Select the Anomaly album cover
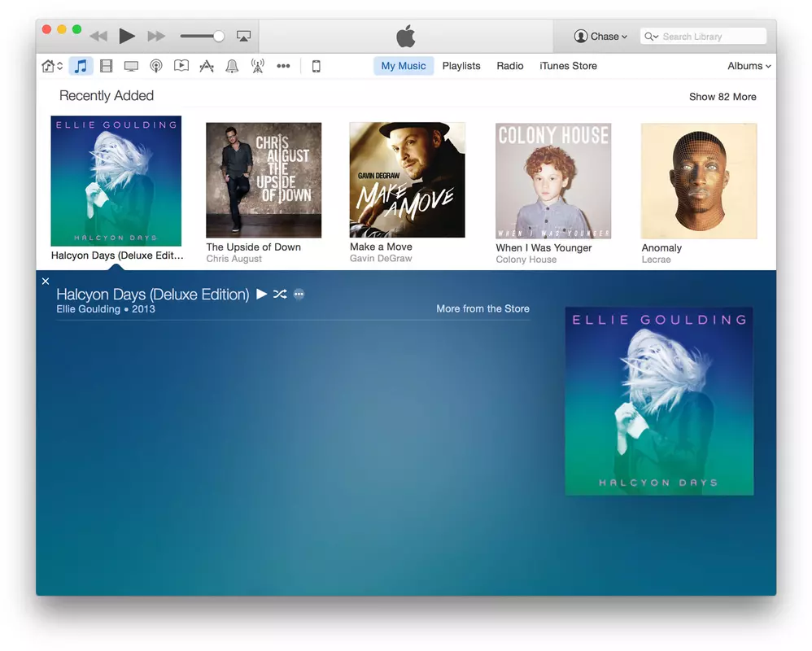 (699, 181)
